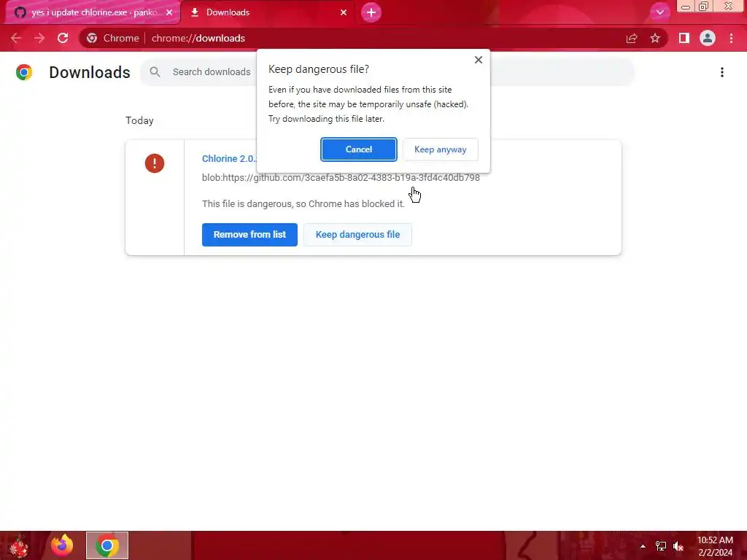Reload the current page
Screen dimensions: 747x560
coord(63,38)
